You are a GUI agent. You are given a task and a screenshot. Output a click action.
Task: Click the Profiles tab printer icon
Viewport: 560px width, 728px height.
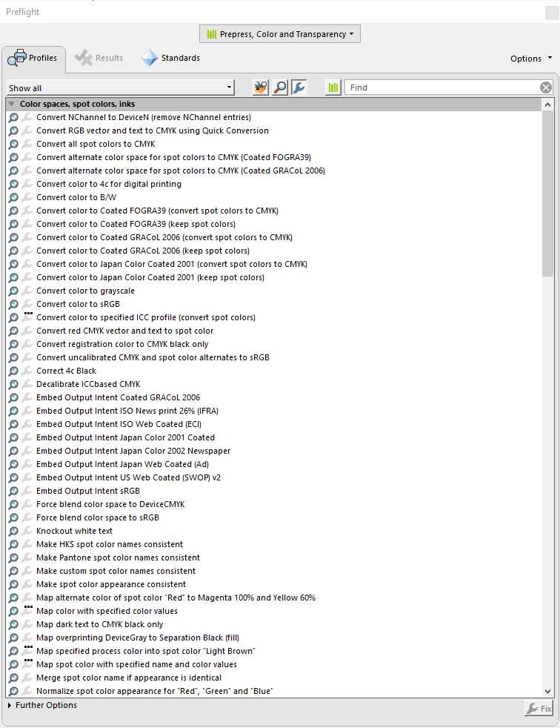click(x=17, y=58)
